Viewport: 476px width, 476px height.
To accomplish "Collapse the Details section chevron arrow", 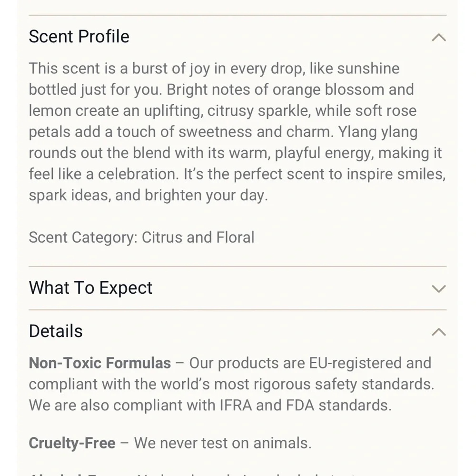I will coord(438,332).
